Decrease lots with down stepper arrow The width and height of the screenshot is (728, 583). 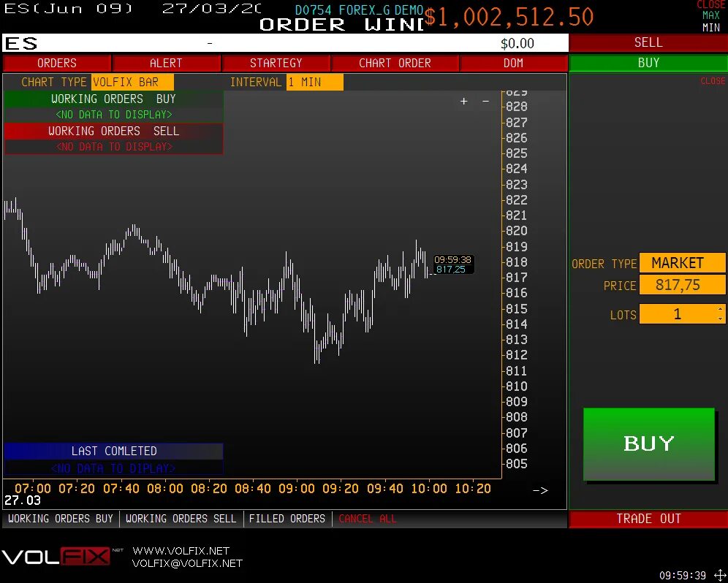coord(720,319)
